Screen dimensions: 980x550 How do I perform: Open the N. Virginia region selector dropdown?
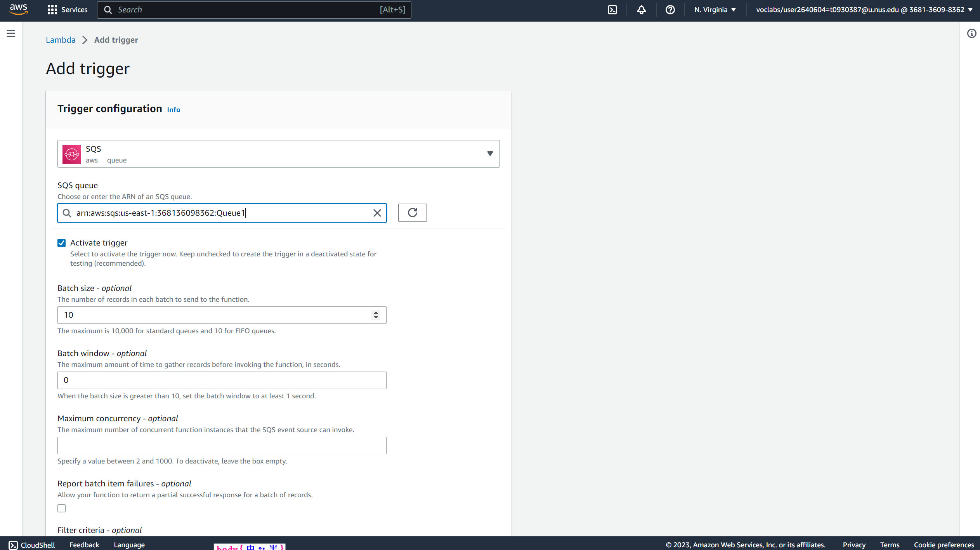(715, 9)
